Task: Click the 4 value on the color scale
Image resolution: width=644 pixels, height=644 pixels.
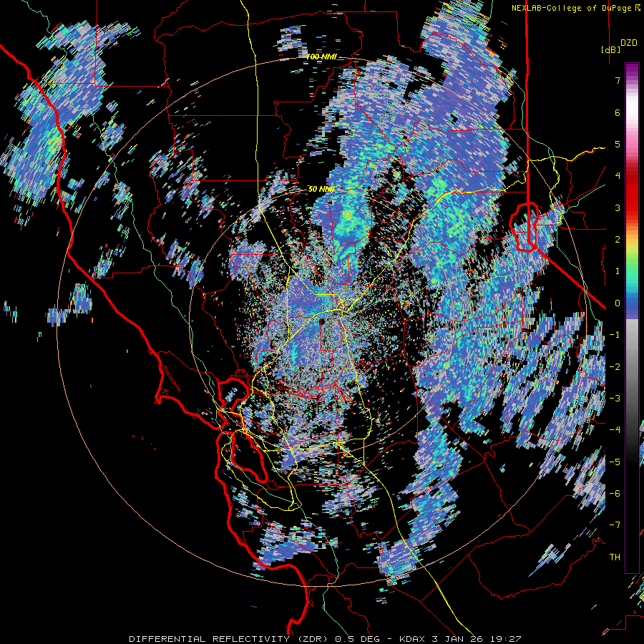Action: (618, 176)
